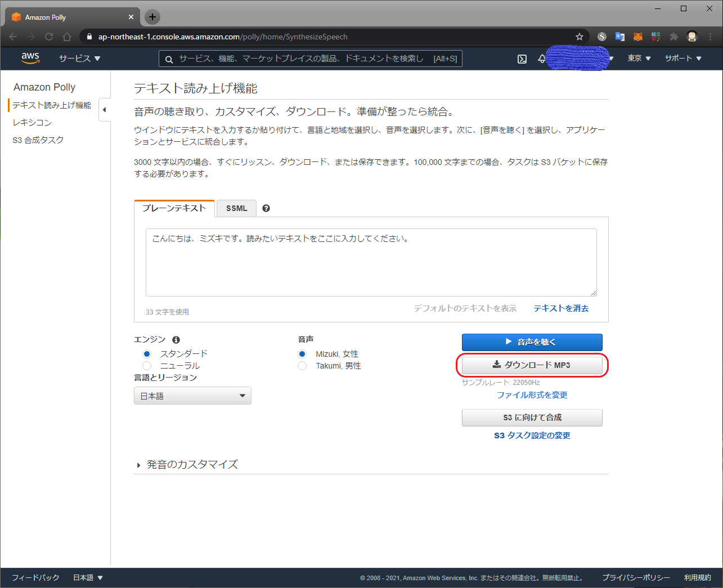Expand 発音のカスタマイズ section
This screenshot has width=723, height=588.
click(187, 465)
